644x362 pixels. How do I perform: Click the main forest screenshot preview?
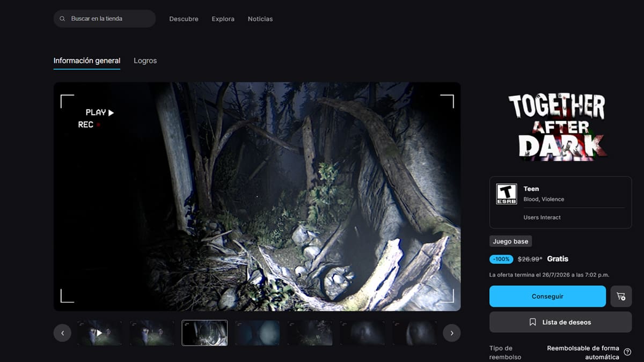(257, 196)
